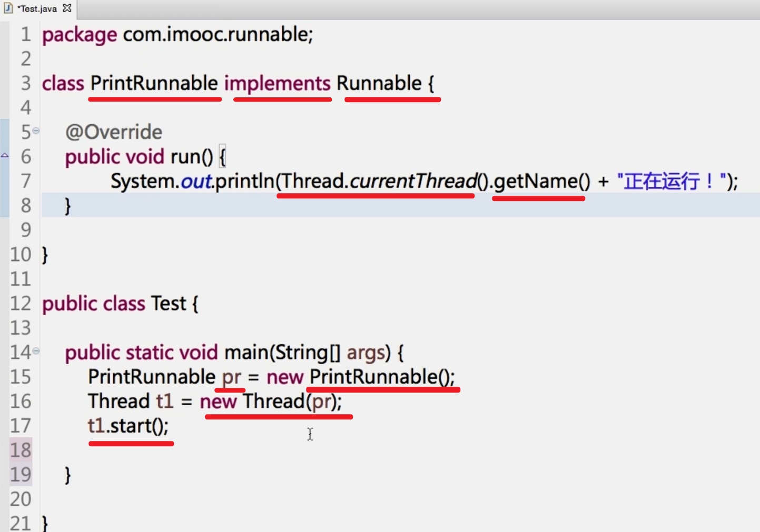760x532 pixels.
Task: Click the 't1' variable declaration on line 16
Action: pos(165,401)
